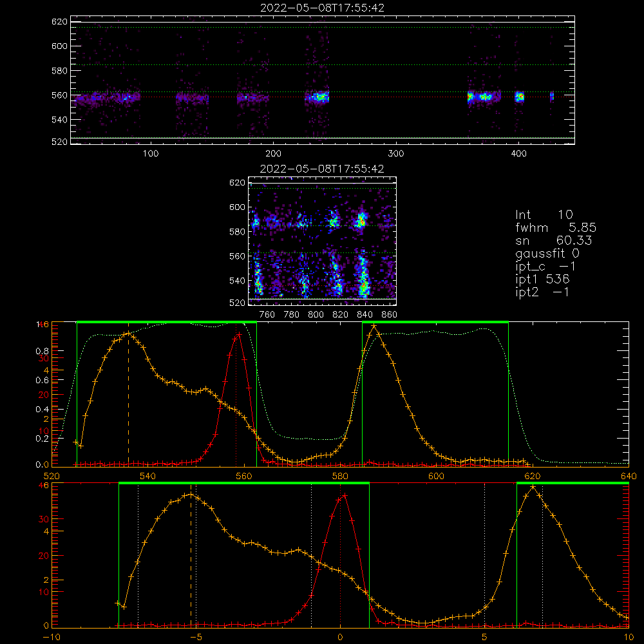
Task: Select the 'ipt1 536' readout
Action: pyautogui.click(x=542, y=279)
